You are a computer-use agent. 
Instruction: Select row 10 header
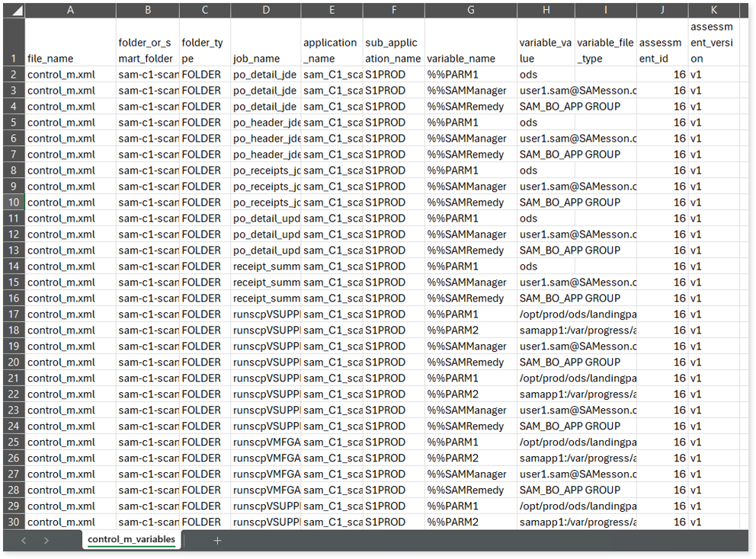pyautogui.click(x=14, y=203)
